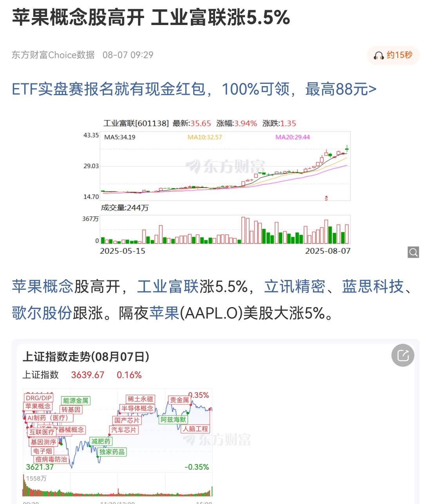Select the 半导体概念 tag in the index chart
This screenshot has height=504, width=431.
[x=137, y=408]
